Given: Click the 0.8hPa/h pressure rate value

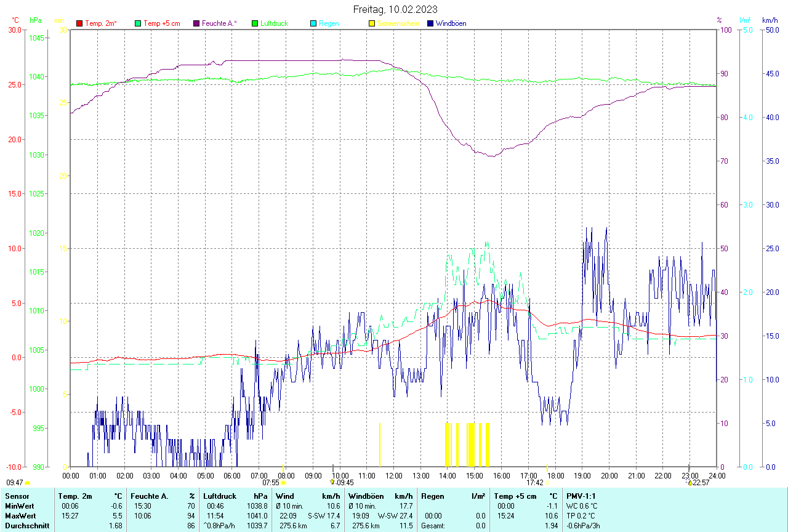Looking at the screenshot, I should [x=220, y=526].
